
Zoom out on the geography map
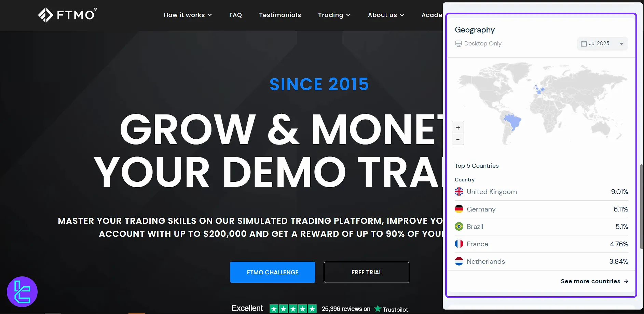click(x=458, y=139)
